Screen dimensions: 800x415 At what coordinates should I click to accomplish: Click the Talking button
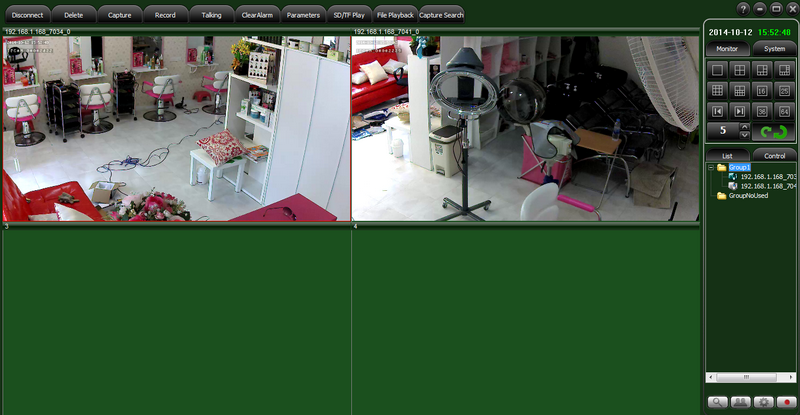tap(211, 15)
